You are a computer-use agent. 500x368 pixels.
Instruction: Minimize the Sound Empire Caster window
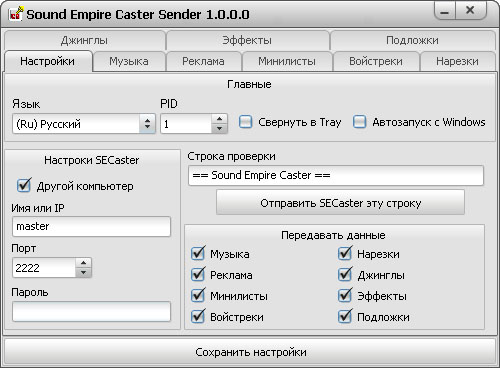click(444, 11)
